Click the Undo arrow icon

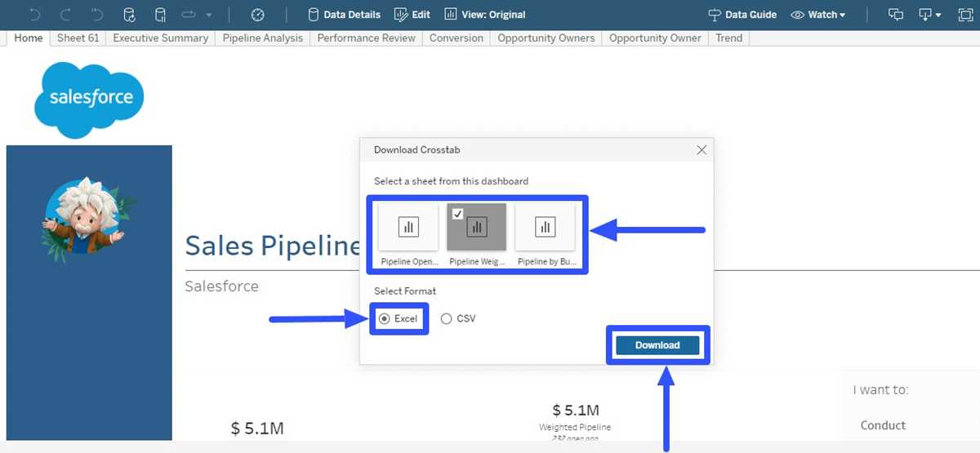coord(34,15)
